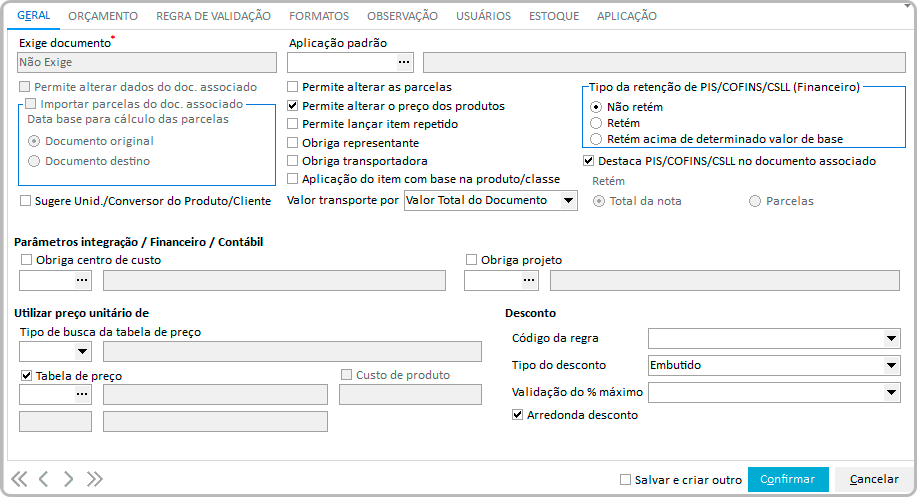
Task: Open projeto lookup ellipsis button
Action: click(x=529, y=280)
